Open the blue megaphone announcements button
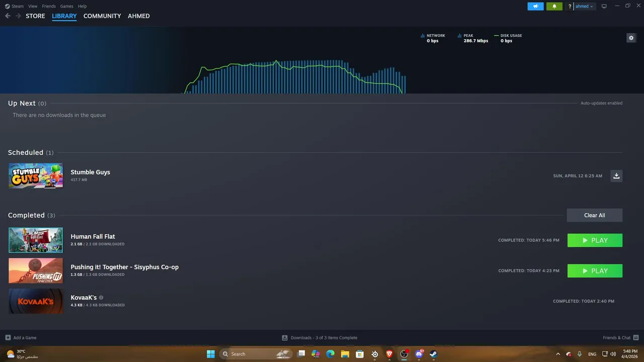This screenshot has height=362, width=644. tap(535, 7)
